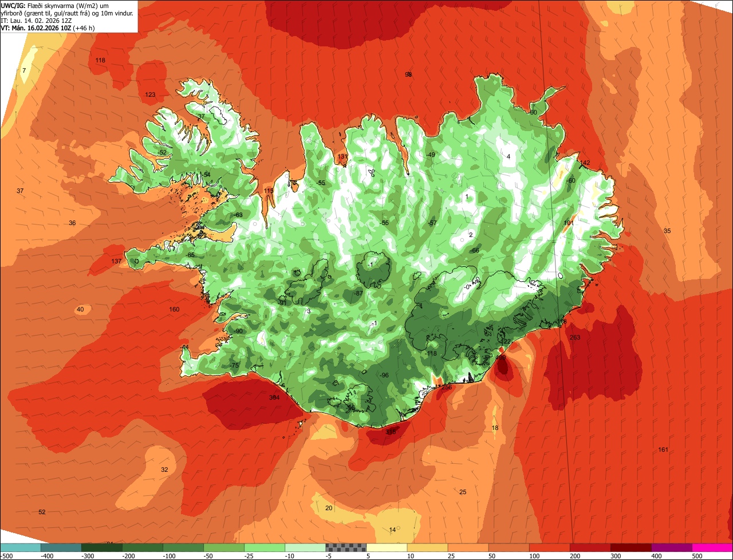Click the dark maroon 300 to 400 swatch
This screenshot has width=733, height=560.
tap(631, 547)
